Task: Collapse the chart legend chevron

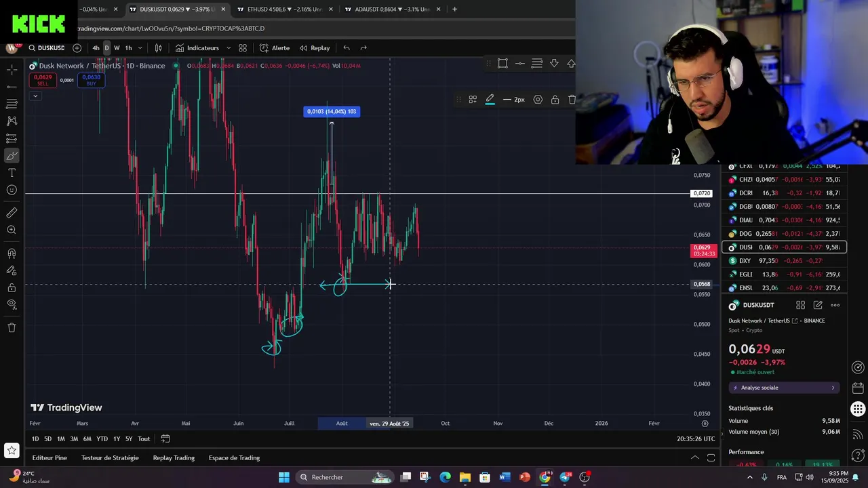Action: click(x=35, y=96)
